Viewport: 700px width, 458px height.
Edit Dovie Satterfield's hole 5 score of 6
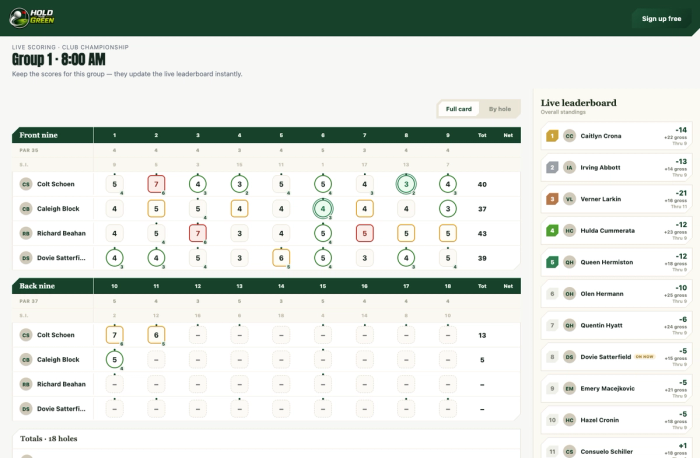pos(281,258)
